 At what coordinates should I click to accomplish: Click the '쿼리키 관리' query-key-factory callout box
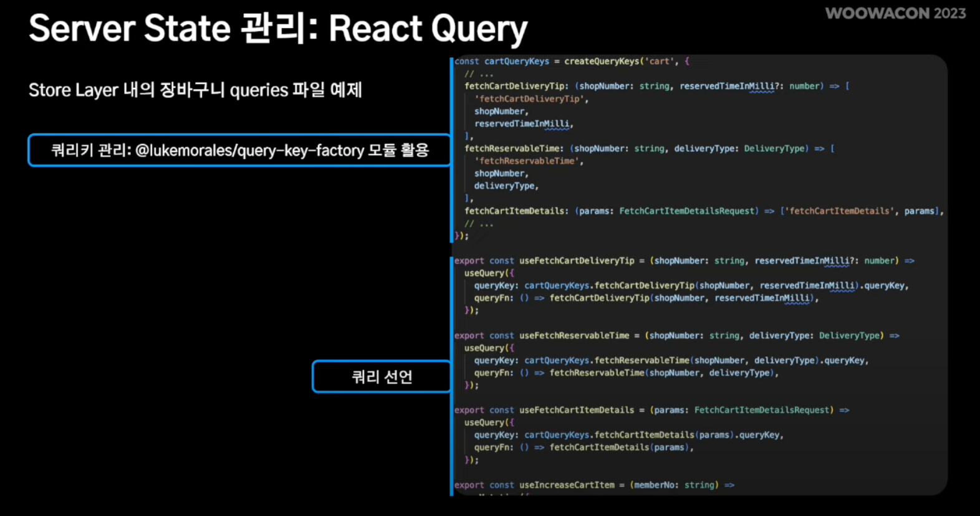[239, 150]
